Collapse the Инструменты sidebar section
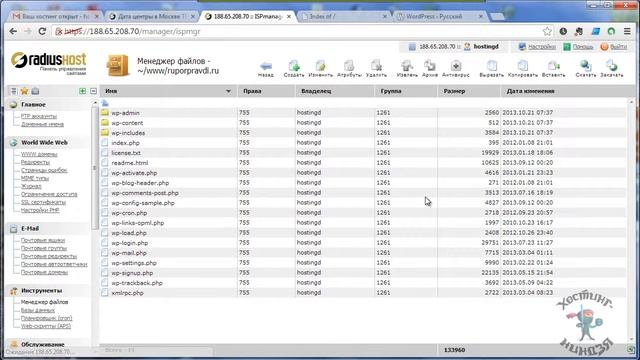This screenshot has width=640, height=360. point(42,291)
